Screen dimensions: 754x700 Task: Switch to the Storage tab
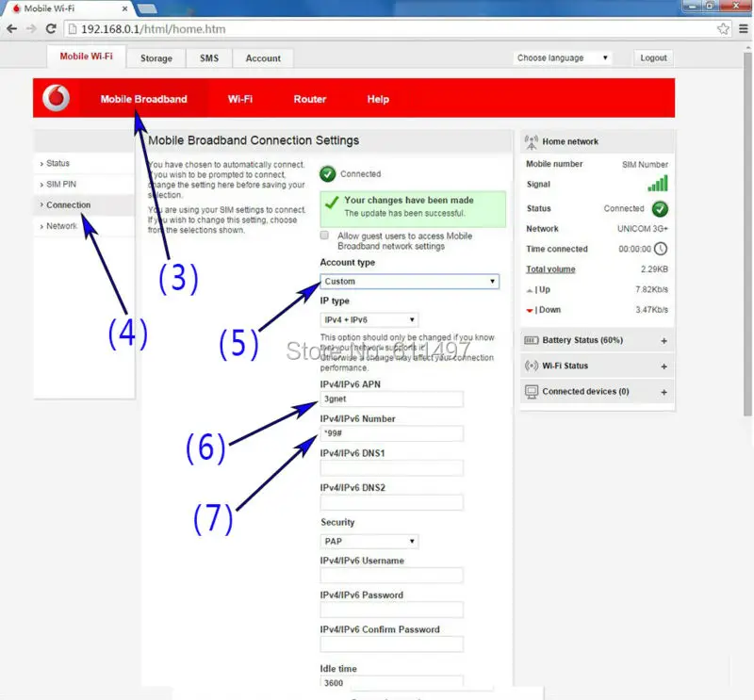point(156,58)
